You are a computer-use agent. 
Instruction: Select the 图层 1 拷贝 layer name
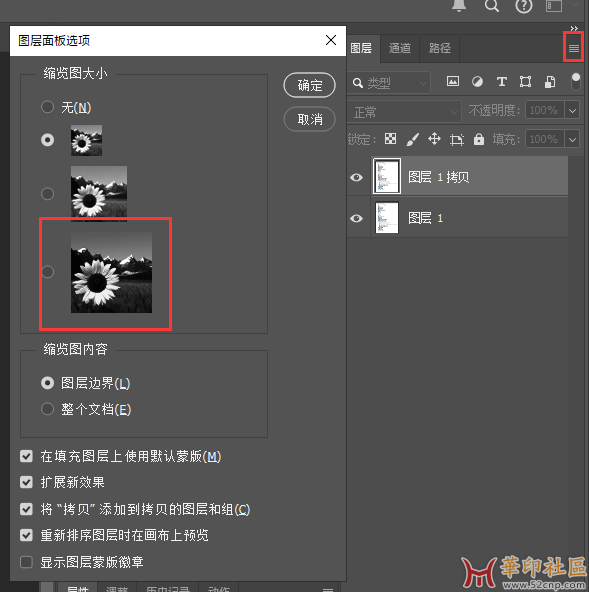[439, 177]
